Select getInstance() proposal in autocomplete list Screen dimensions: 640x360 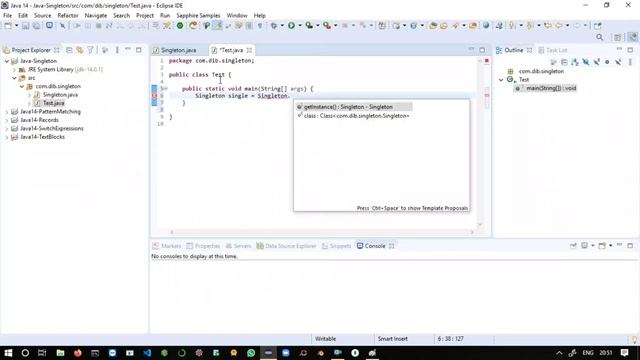coord(354,107)
